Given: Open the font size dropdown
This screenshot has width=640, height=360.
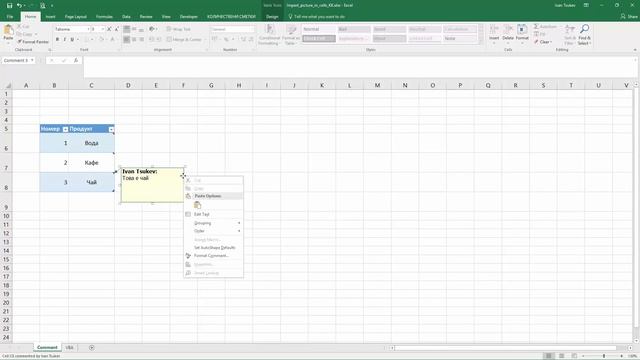Looking at the screenshot, I should pos(102,29).
